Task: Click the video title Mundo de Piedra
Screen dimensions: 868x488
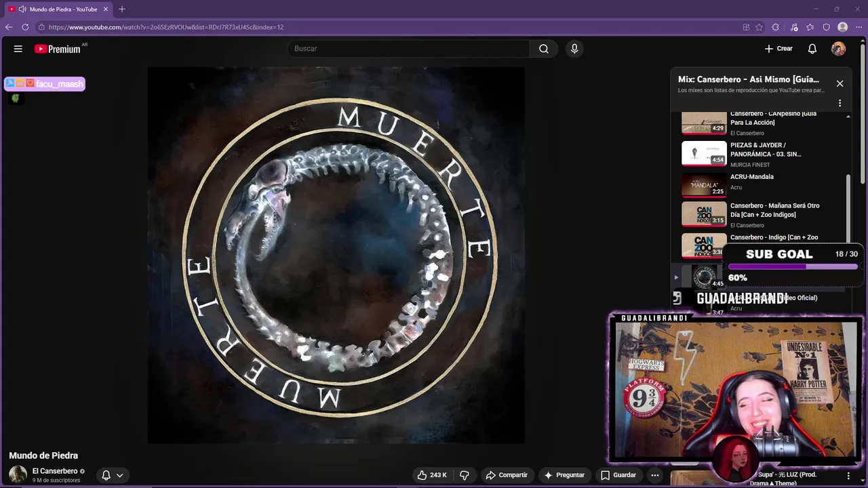Action: pos(43,455)
